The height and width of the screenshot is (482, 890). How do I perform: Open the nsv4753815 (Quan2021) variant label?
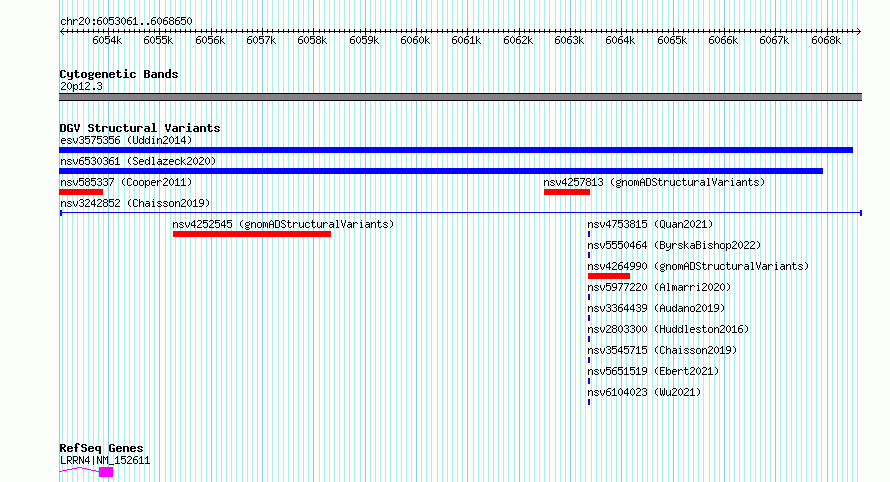click(650, 224)
